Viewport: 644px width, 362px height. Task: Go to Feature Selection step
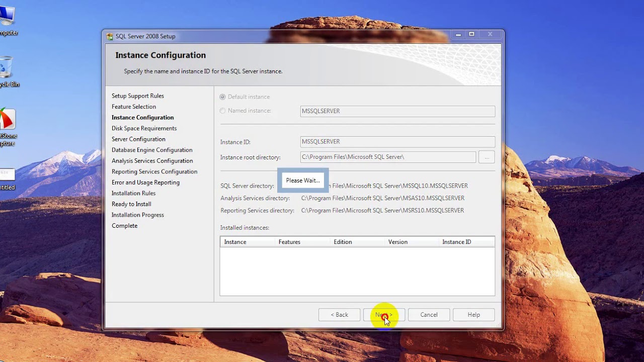click(134, 107)
